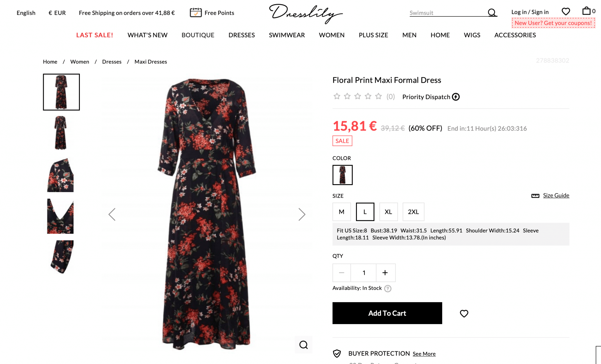Viewport: 601px width, 364px height.
Task: Click the availability help question icon
Action: tap(388, 289)
